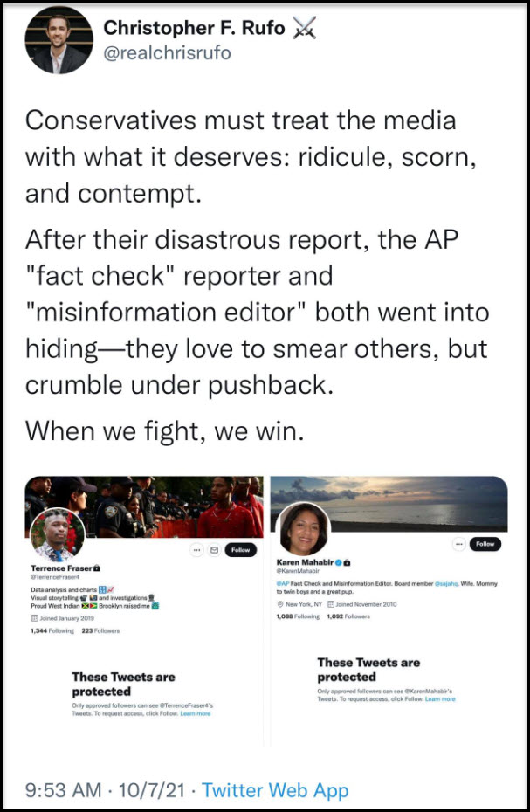Click the calendar icon beside Joined November 2010
The image size is (530, 812).
tap(331, 604)
